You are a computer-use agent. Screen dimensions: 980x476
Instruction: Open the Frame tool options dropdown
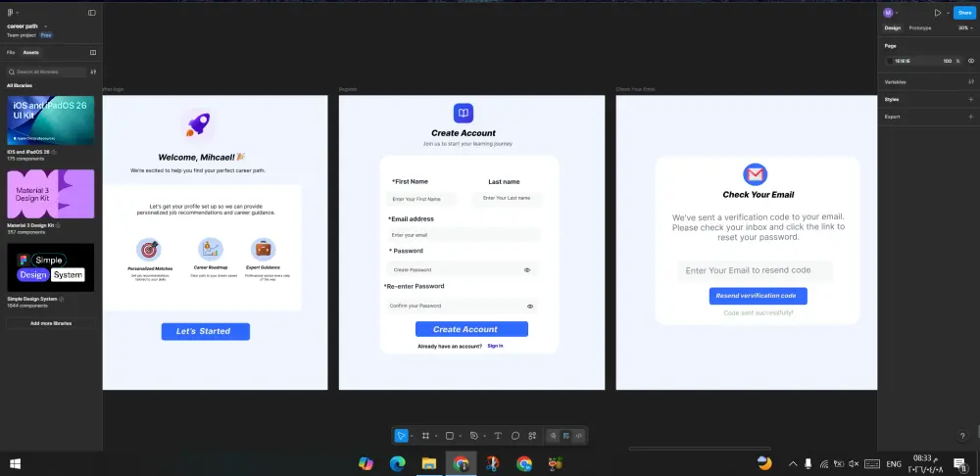click(x=436, y=436)
